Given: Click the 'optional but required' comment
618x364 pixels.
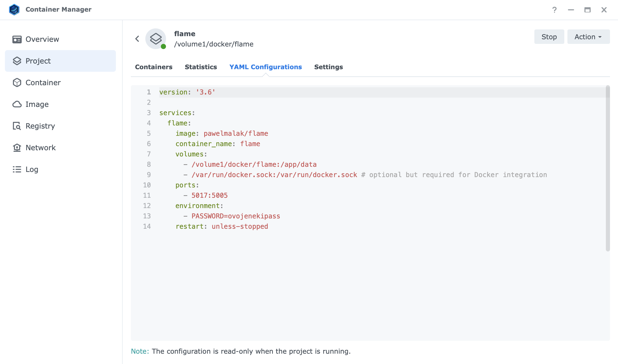Looking at the screenshot, I should click(454, 175).
